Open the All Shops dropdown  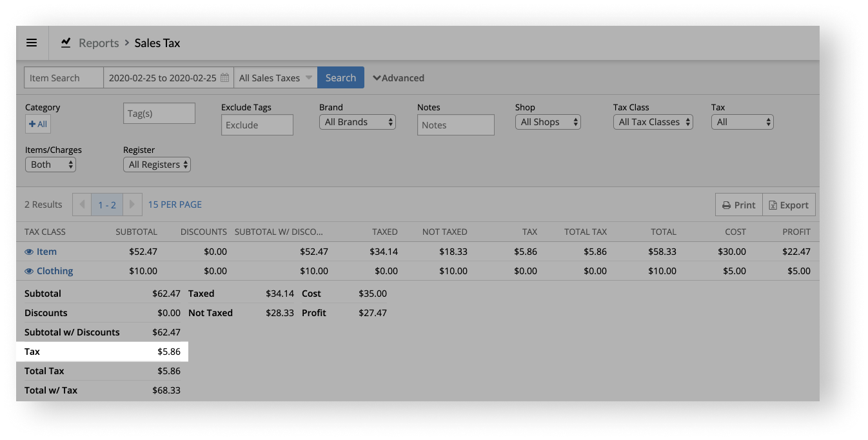pos(548,122)
